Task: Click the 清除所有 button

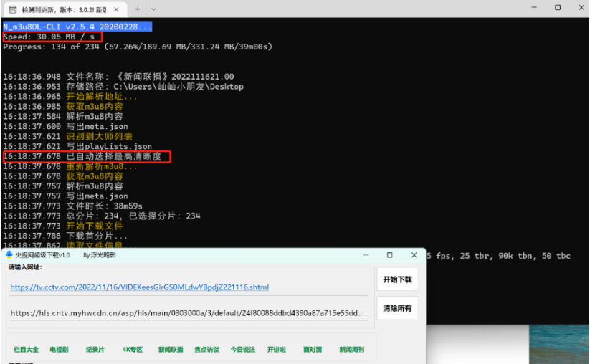Action: coord(397,308)
